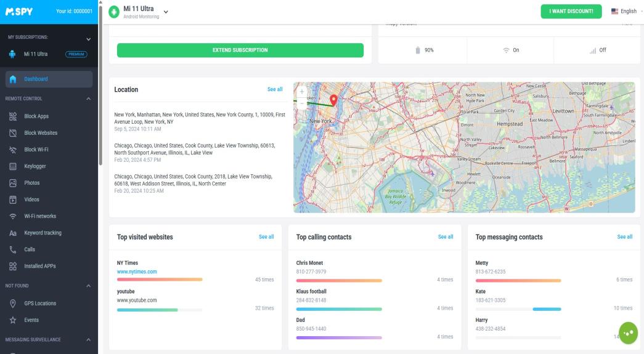
Task: Go to Block Apps label in the sidebar
Action: coord(36,116)
